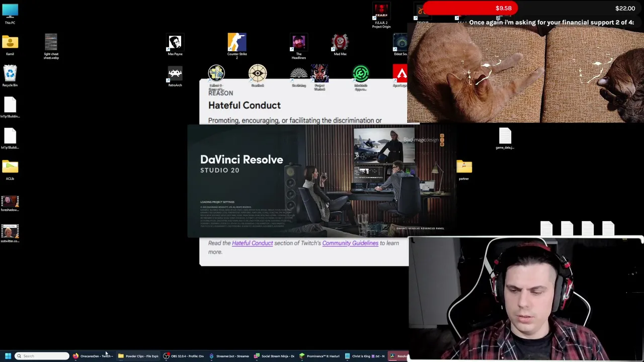Follow the Community Guidelines link
The width and height of the screenshot is (644, 362).
click(x=350, y=243)
